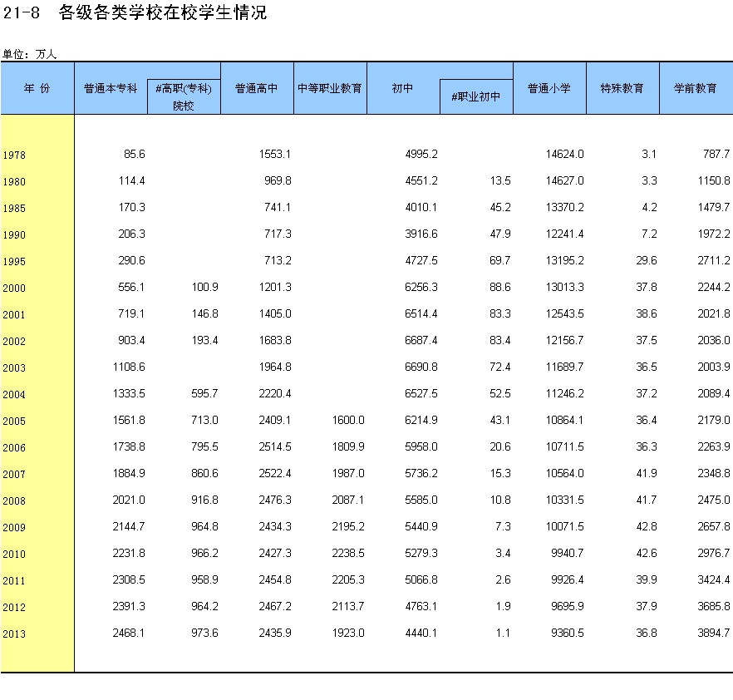
Task: Select year row label 2010
Action: (14, 555)
